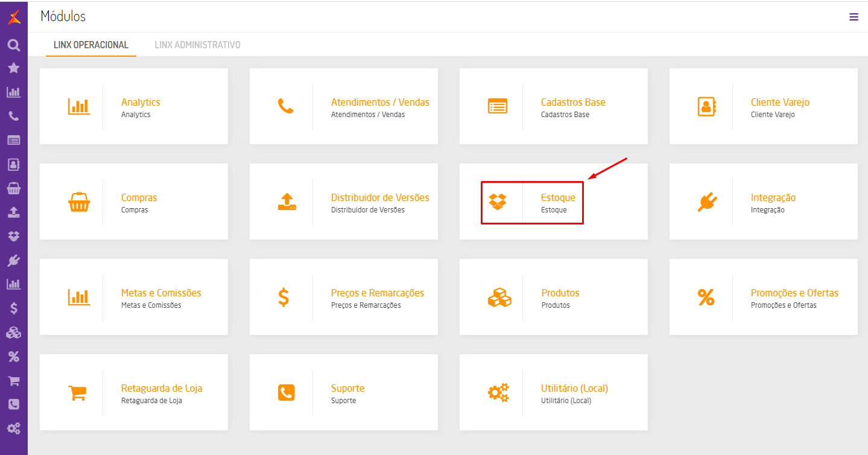The height and width of the screenshot is (455, 868).
Task: Open the hamburger menu at top right
Action: coord(854,17)
